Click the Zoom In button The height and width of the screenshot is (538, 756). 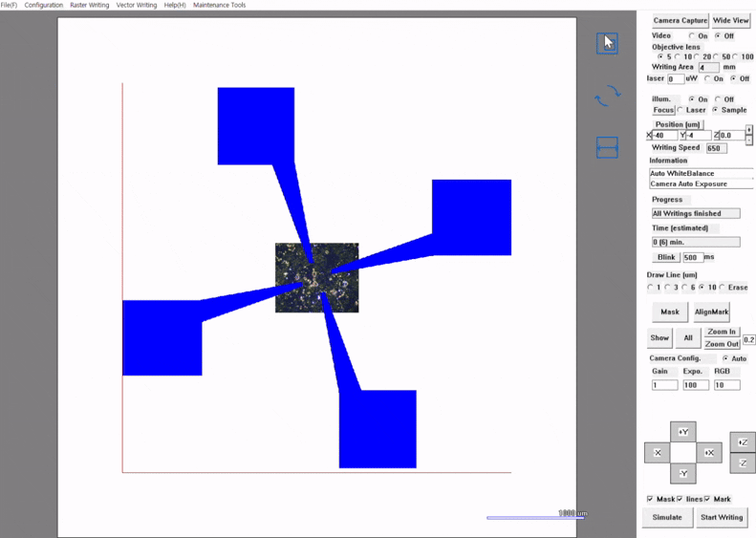tap(722, 332)
